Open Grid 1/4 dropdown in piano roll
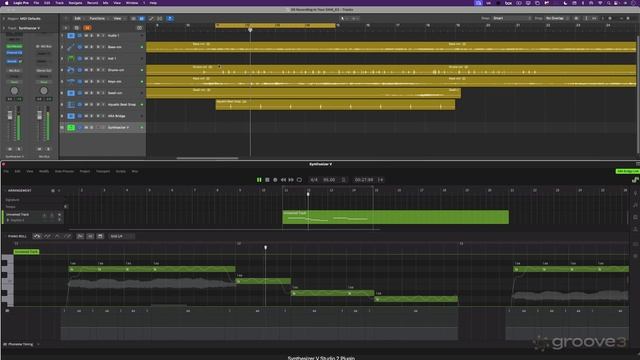This screenshot has height=360, width=640. pos(121,236)
